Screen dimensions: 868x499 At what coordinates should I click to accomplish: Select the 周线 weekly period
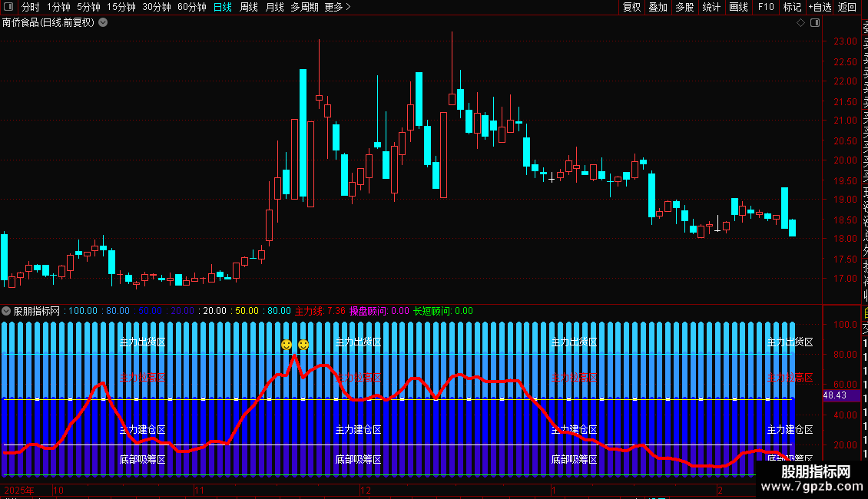click(249, 7)
